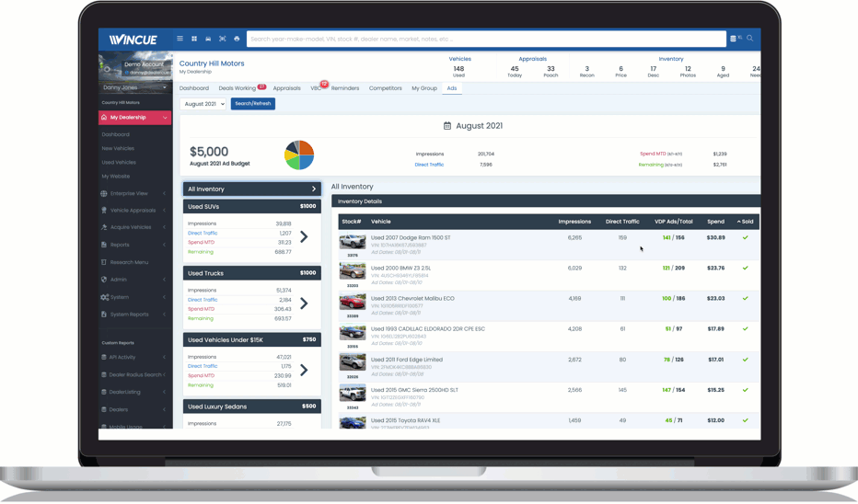
Task: Click the printer icon in top bar
Action: (237, 39)
